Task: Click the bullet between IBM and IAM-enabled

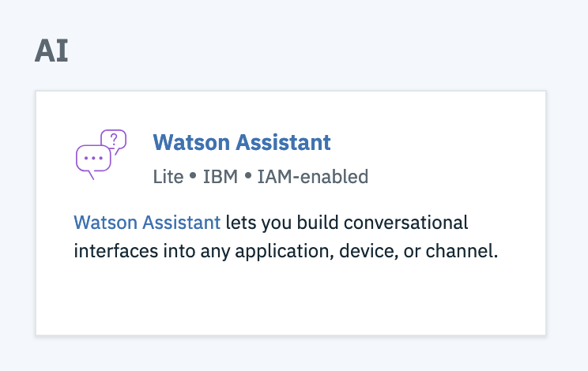Action: 248,175
